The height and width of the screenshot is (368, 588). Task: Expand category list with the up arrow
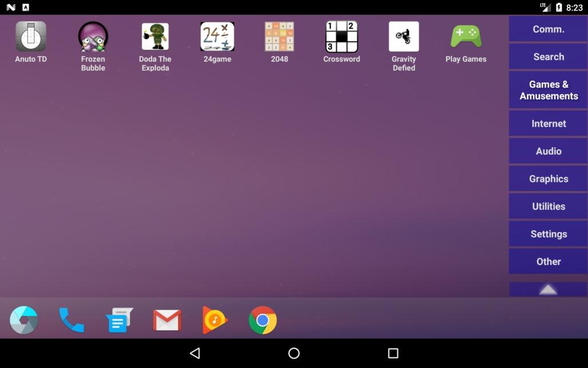coord(548,290)
